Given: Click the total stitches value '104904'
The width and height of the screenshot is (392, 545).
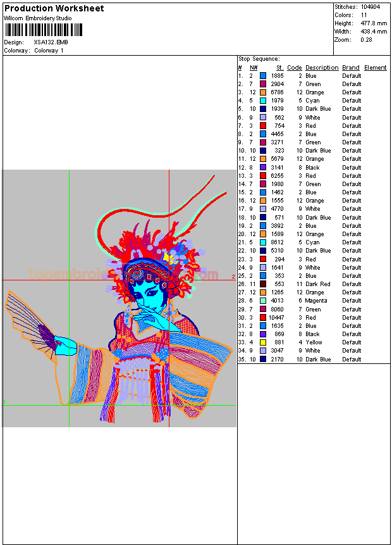Looking at the screenshot, I should point(371,7).
